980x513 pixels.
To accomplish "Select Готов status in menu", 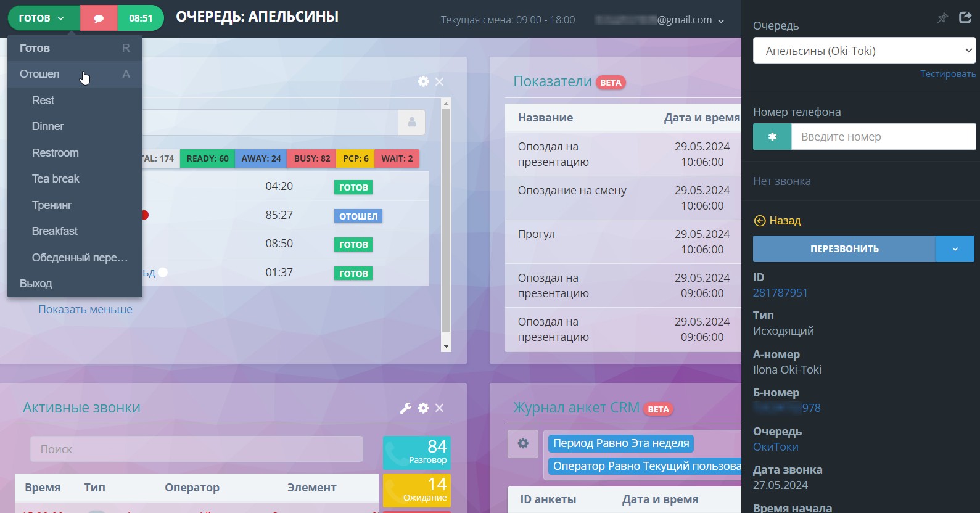I will click(x=75, y=48).
